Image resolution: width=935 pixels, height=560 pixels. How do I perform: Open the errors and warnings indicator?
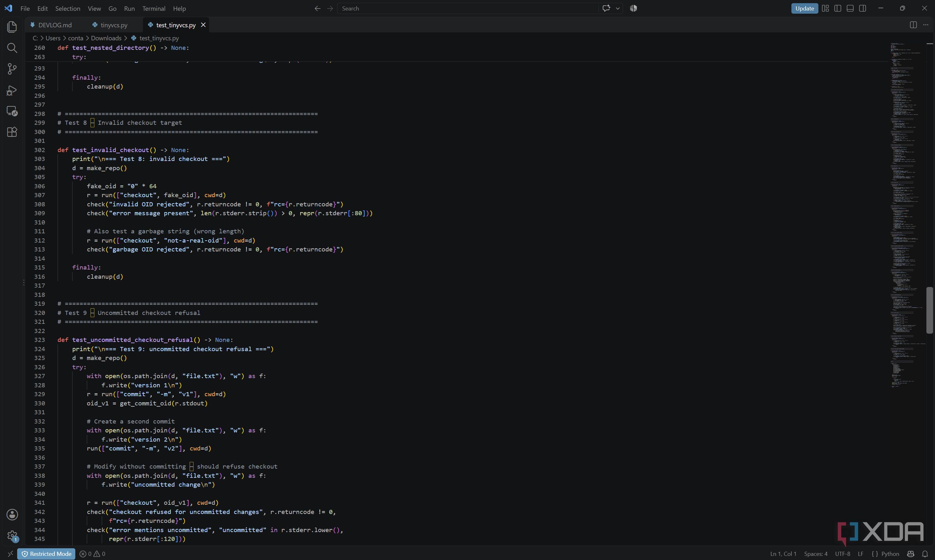tap(92, 554)
